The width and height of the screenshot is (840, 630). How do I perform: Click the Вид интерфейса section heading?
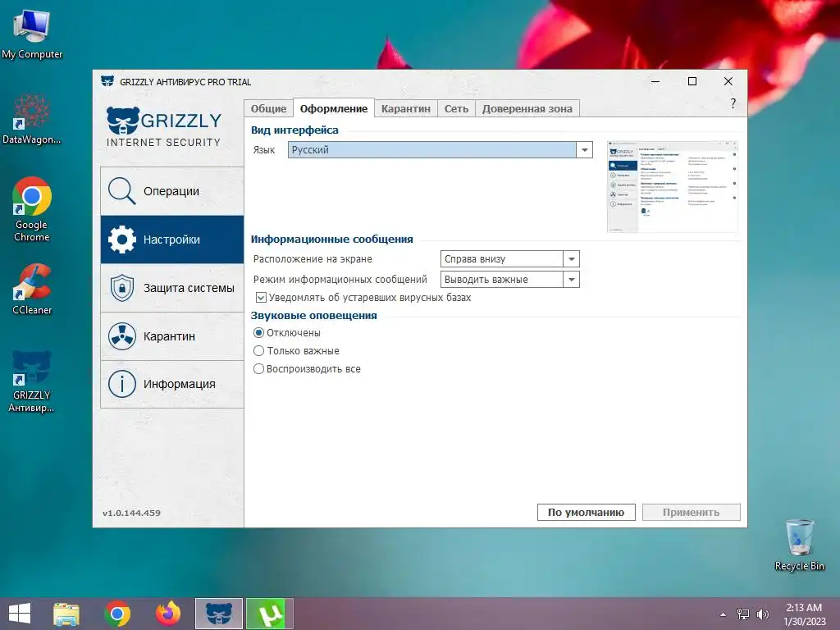294,130
